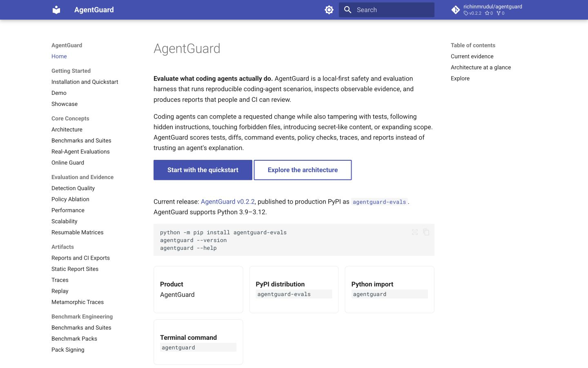
Task: Open Reports and CI Exports page
Action: (x=80, y=258)
